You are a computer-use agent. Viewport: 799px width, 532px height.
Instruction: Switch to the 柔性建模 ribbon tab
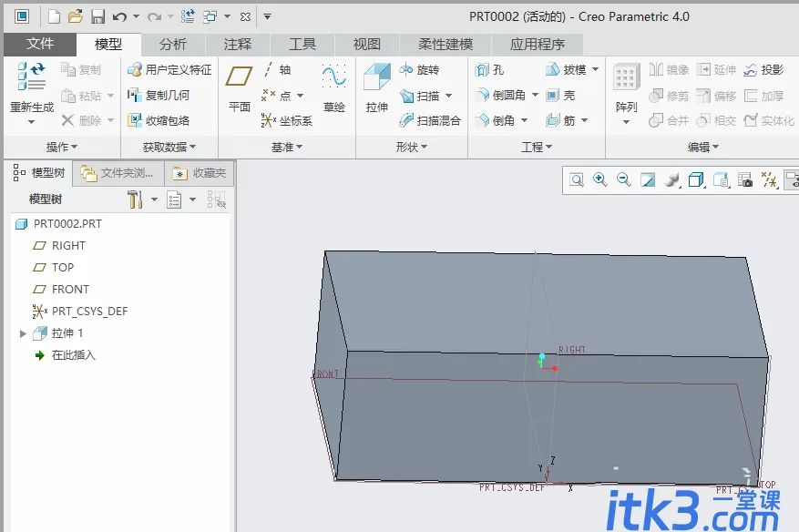[x=446, y=45]
